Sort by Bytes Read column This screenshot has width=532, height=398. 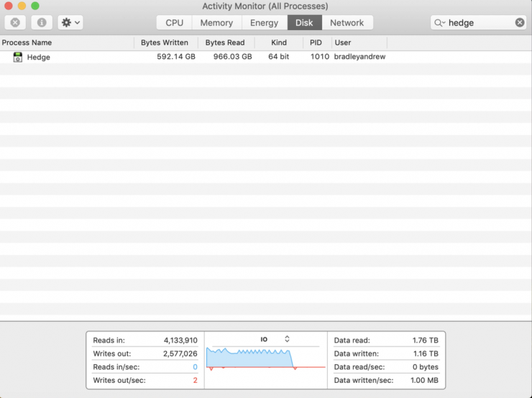pyautogui.click(x=225, y=42)
